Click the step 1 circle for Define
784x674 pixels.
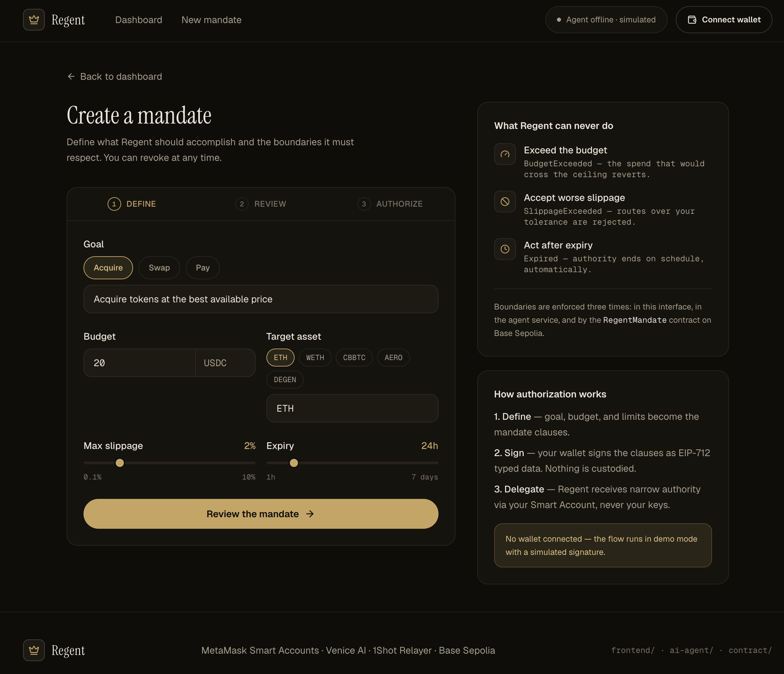click(114, 204)
